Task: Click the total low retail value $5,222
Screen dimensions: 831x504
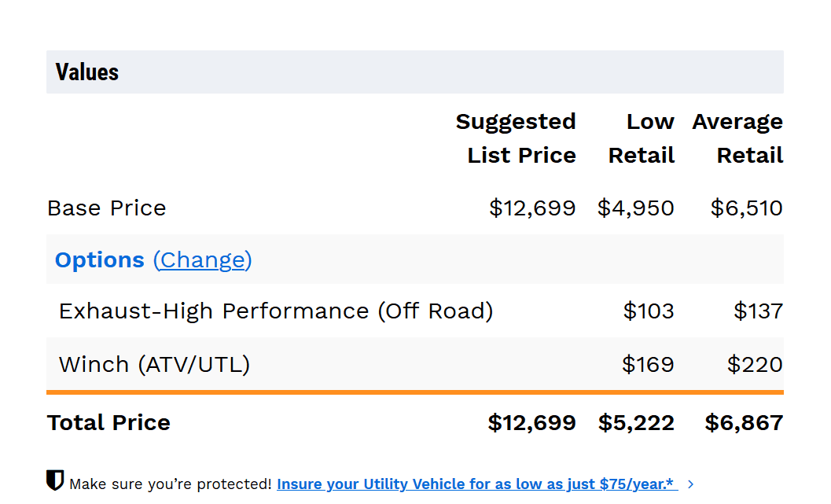Action: coord(636,423)
